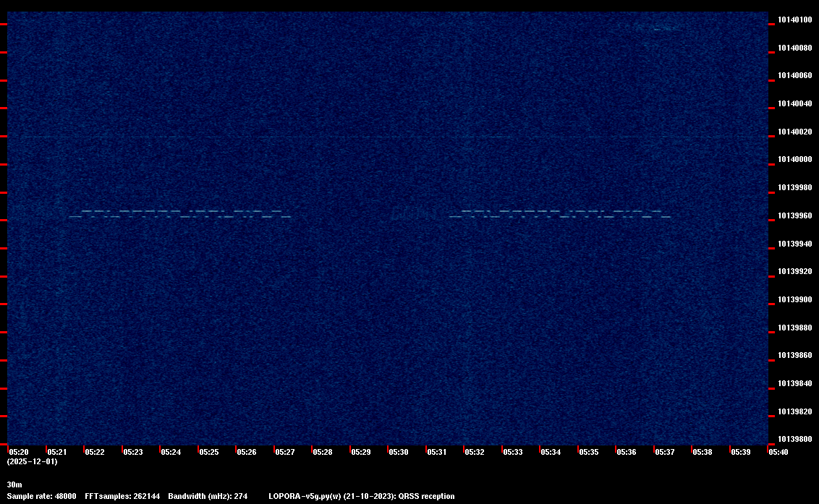
Task: Click the Bandwidth (mHz): 274 text
Action: click(208, 496)
